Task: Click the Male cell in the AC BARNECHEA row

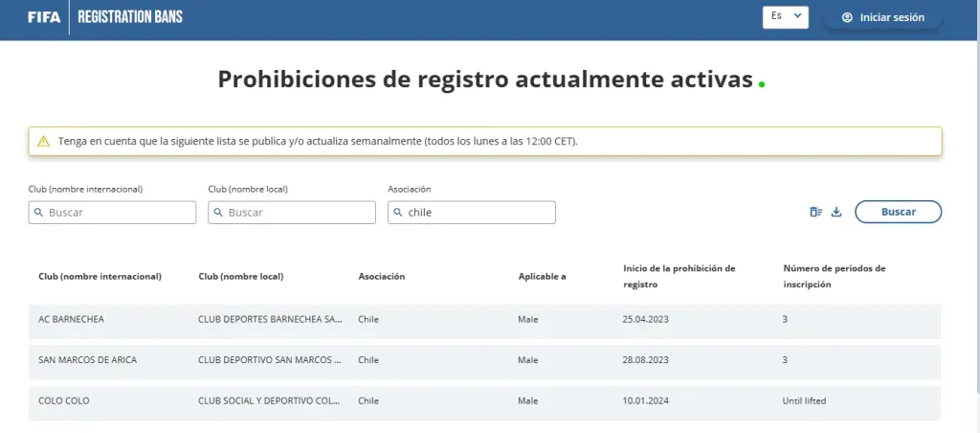Action: tap(528, 319)
